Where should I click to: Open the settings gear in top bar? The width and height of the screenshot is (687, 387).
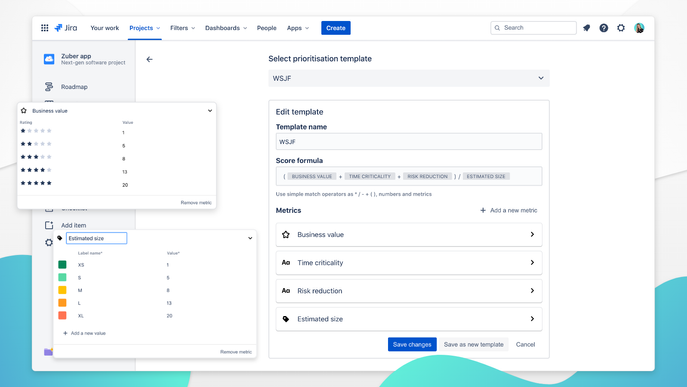tap(621, 28)
